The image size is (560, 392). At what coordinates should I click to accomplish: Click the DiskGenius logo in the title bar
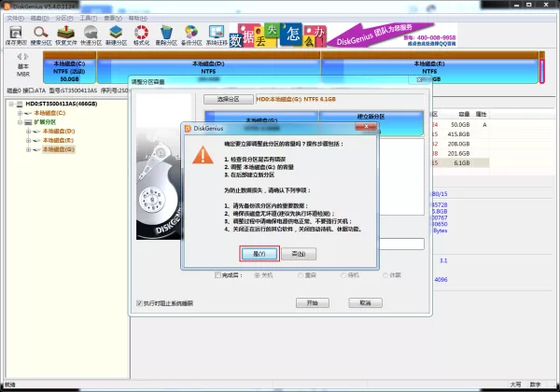(x=7, y=7)
